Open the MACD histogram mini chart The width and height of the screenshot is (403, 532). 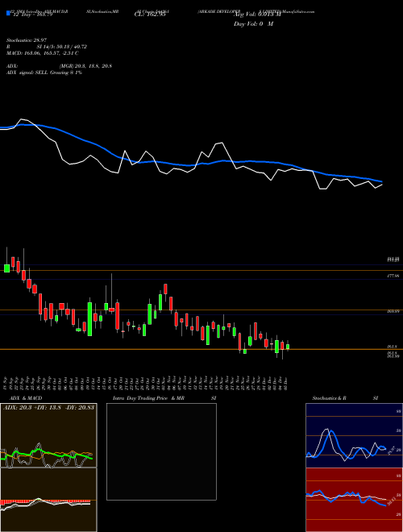(48, 500)
